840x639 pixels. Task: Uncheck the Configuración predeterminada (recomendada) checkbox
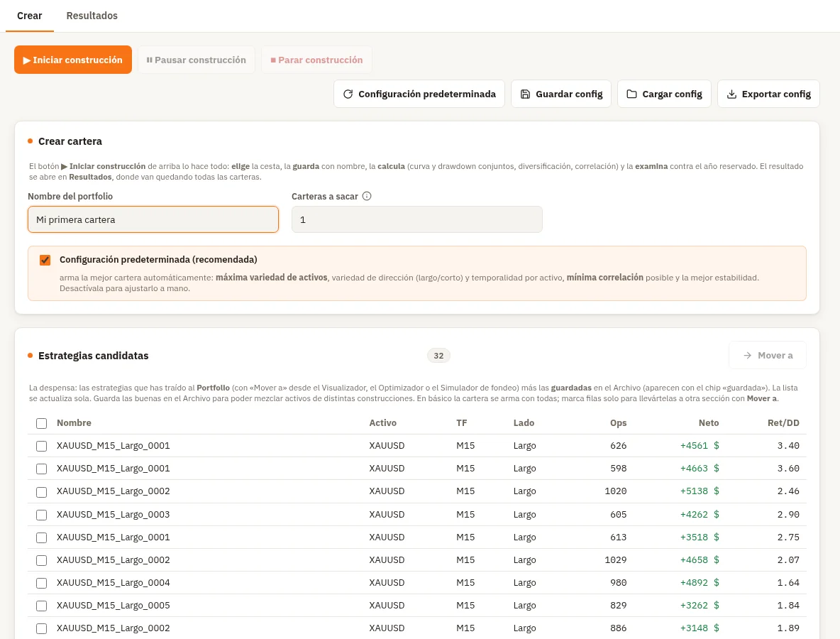[x=45, y=260]
